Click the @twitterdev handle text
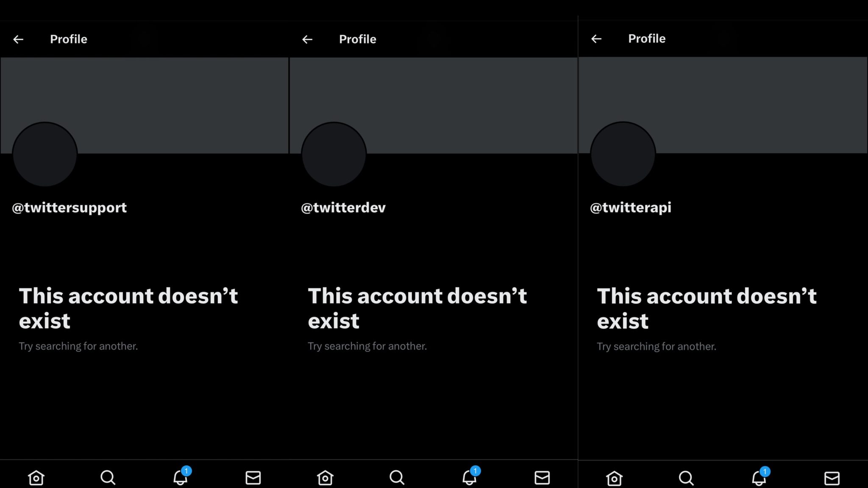The height and width of the screenshot is (488, 868). tap(343, 208)
